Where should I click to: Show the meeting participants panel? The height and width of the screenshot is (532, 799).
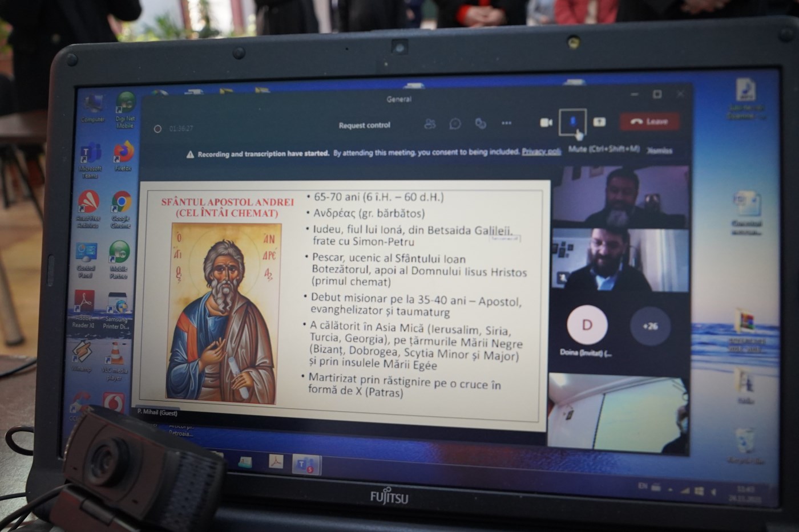pos(430,124)
